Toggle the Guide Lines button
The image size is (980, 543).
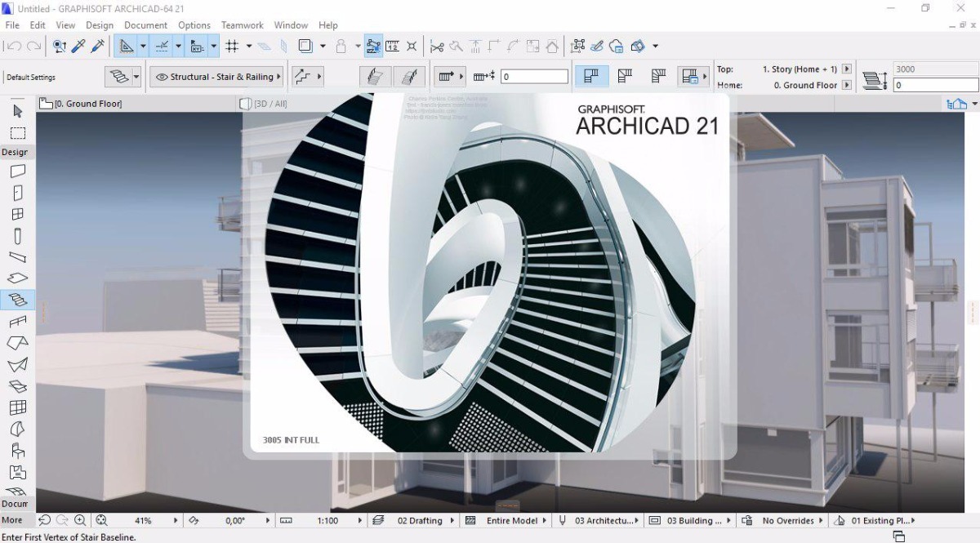click(x=125, y=47)
